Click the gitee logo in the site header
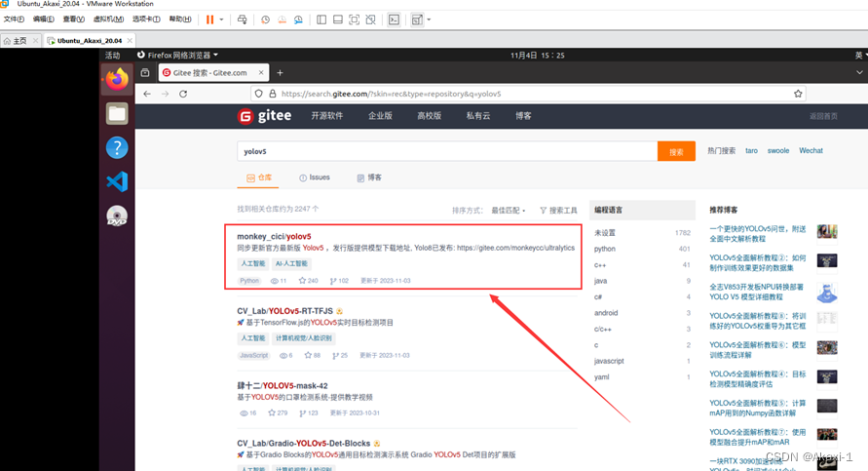The height and width of the screenshot is (471, 868). [264, 116]
